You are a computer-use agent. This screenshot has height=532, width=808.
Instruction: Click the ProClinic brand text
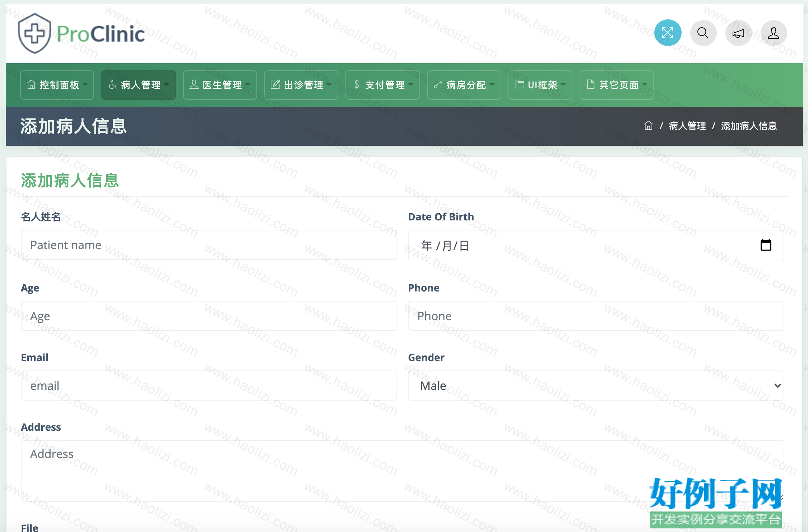(x=101, y=34)
